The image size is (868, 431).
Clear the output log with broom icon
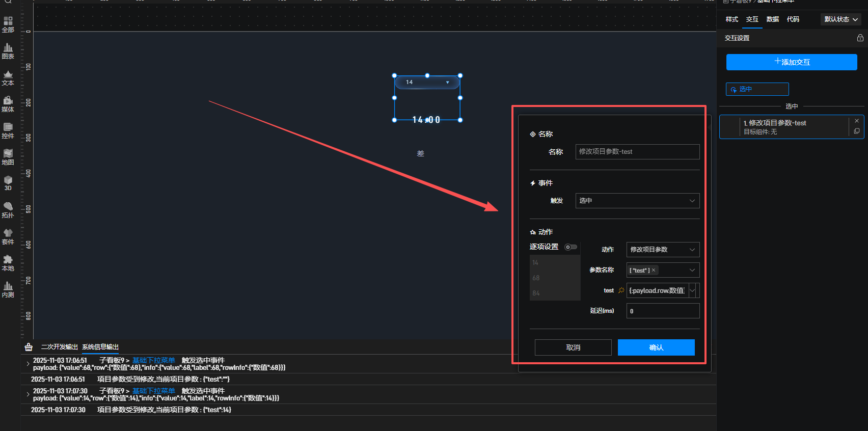pyautogui.click(x=29, y=347)
